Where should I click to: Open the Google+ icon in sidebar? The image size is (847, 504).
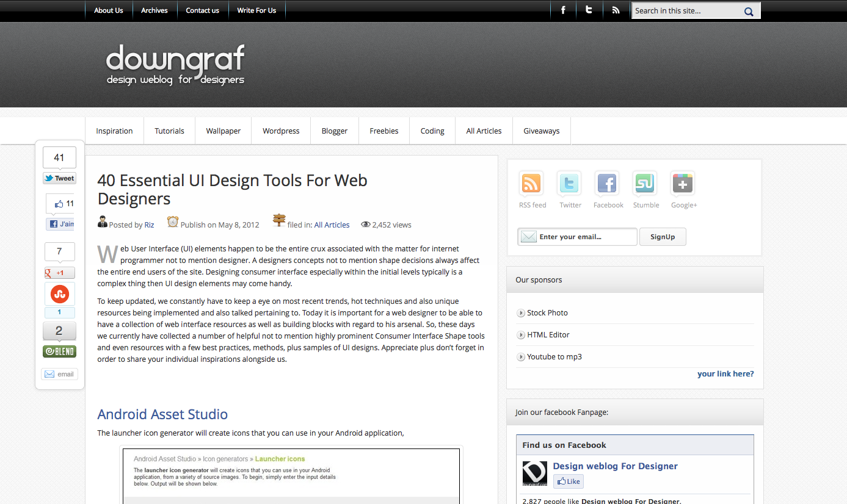pyautogui.click(x=683, y=184)
